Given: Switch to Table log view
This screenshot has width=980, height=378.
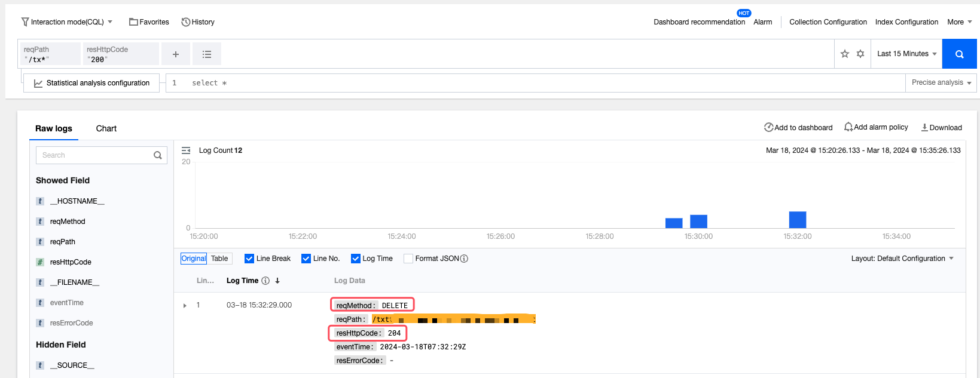Looking at the screenshot, I should click(x=219, y=259).
